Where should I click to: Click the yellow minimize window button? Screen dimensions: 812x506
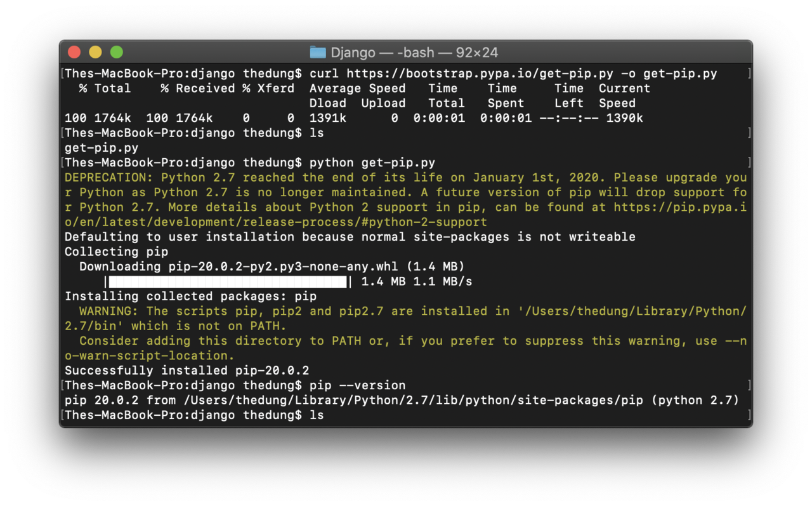coord(95,52)
